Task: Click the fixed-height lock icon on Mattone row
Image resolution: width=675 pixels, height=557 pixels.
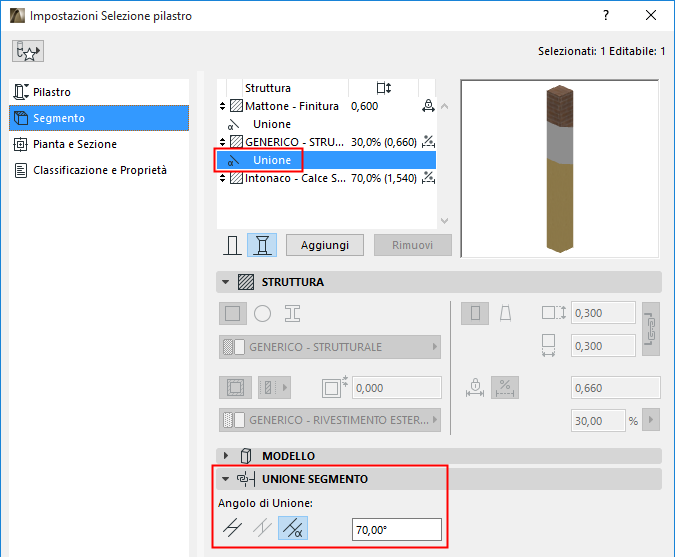Action: tap(428, 106)
